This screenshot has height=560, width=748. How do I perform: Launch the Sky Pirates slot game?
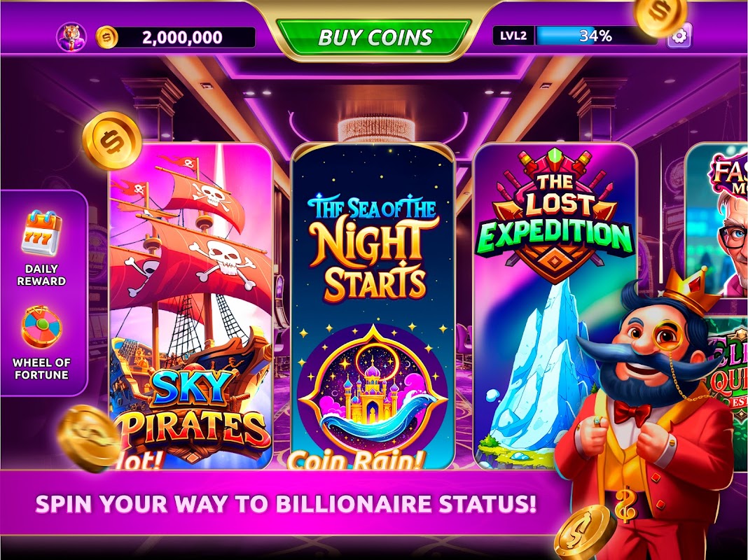(x=191, y=305)
